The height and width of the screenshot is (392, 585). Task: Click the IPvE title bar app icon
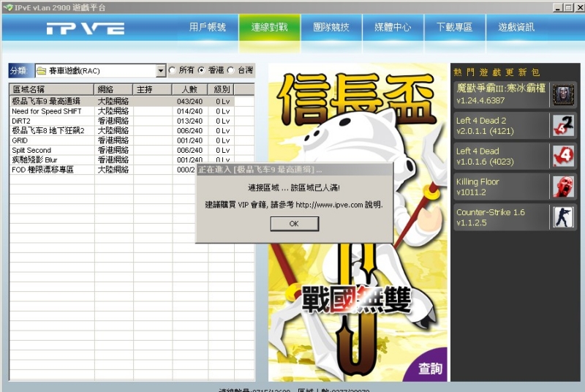[x=8, y=7]
